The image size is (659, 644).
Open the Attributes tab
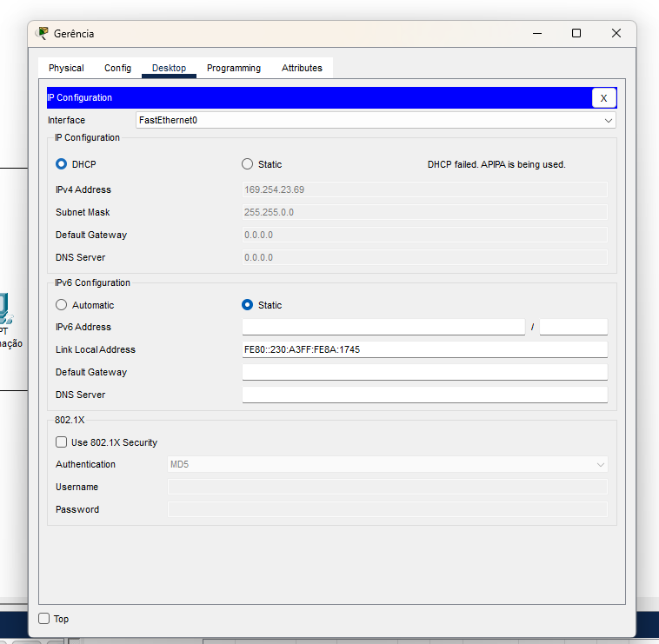[302, 68]
